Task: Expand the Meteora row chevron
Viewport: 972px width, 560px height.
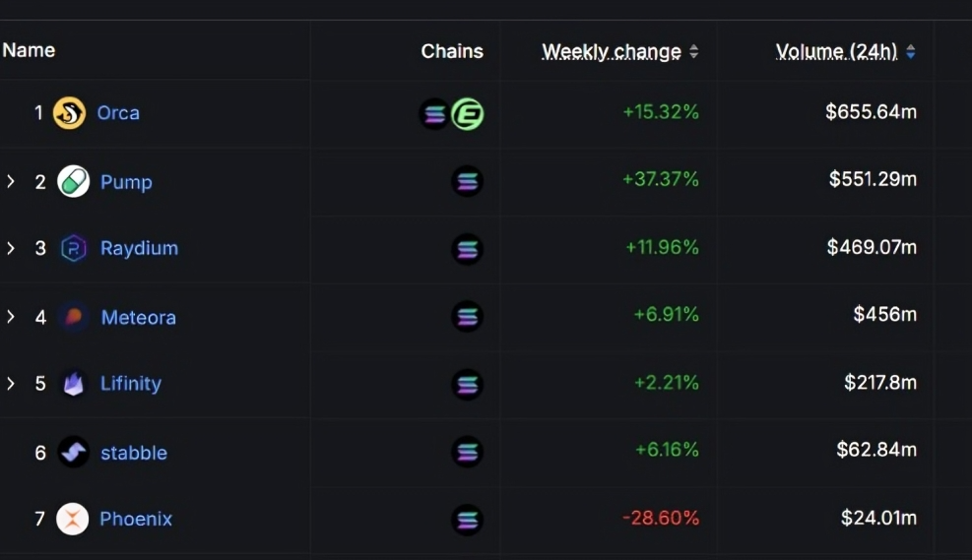Action: click(11, 317)
